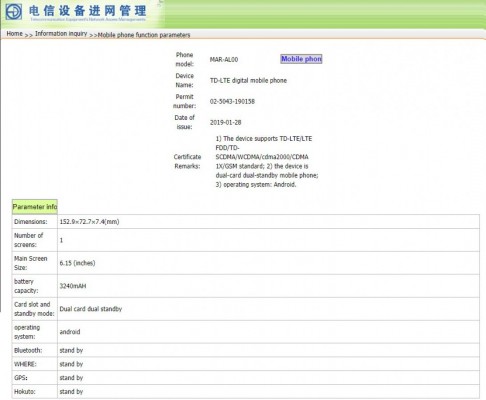Click the telecom logo icon in the header
Image resolution: width=486 pixels, height=400 pixels.
14,12
